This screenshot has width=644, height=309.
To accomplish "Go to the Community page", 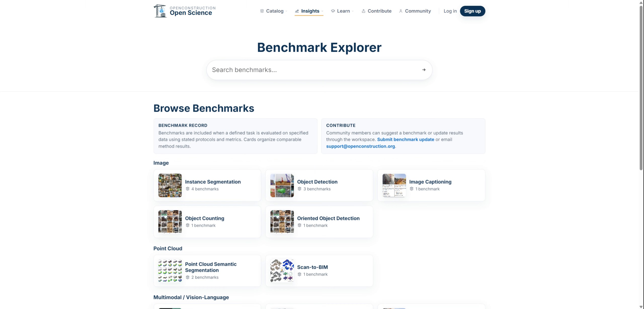I will (415, 11).
